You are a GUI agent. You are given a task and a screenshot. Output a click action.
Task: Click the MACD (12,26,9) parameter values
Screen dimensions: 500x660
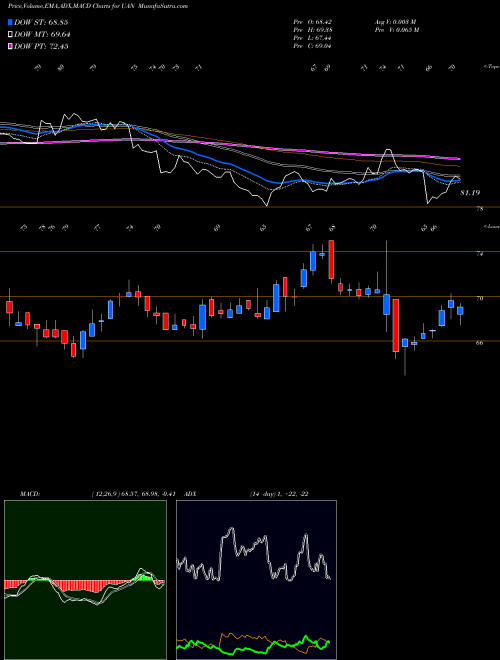pyautogui.click(x=136, y=493)
